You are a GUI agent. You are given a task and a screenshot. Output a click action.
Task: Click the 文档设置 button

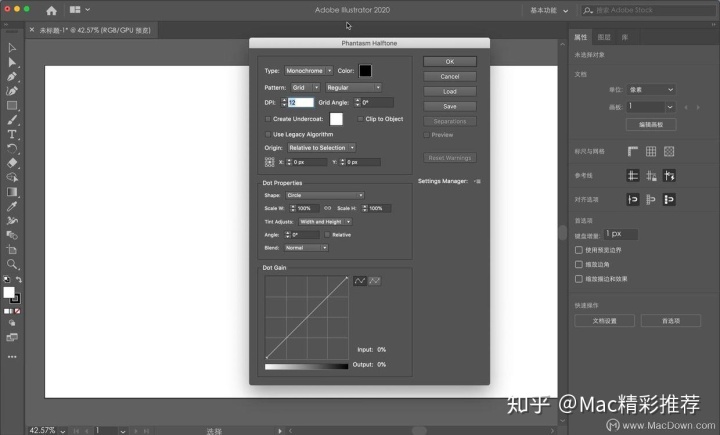(604, 321)
